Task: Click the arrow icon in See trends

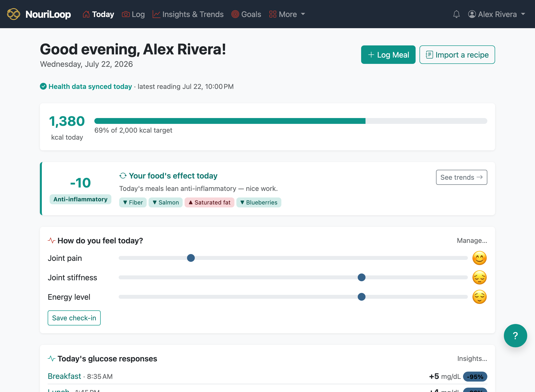Action: click(480, 177)
